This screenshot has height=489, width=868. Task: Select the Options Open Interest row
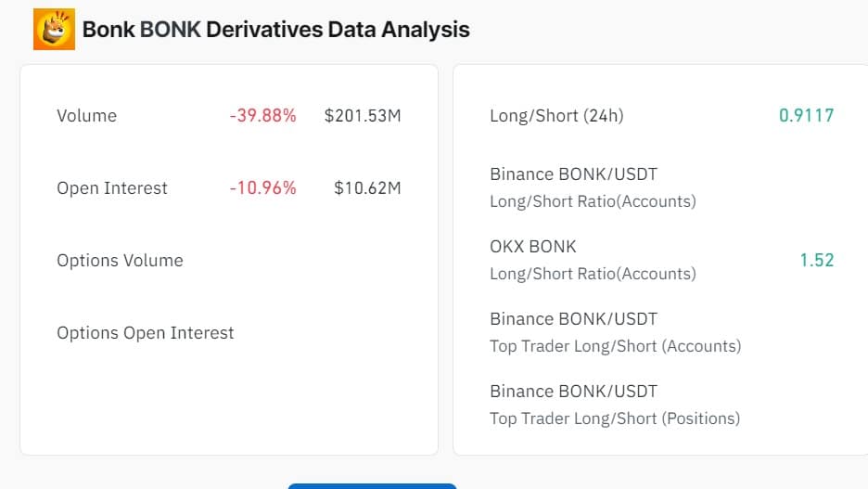pos(146,333)
